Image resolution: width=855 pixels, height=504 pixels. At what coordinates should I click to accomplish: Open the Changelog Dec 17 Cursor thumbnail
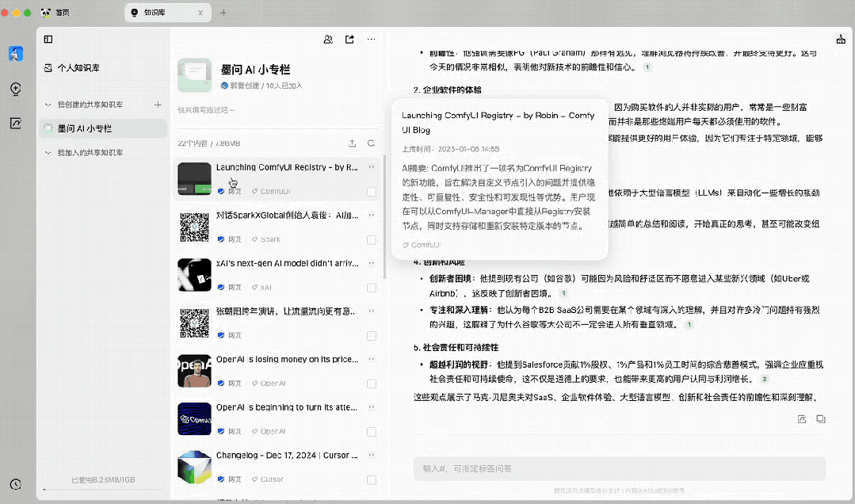point(194,467)
